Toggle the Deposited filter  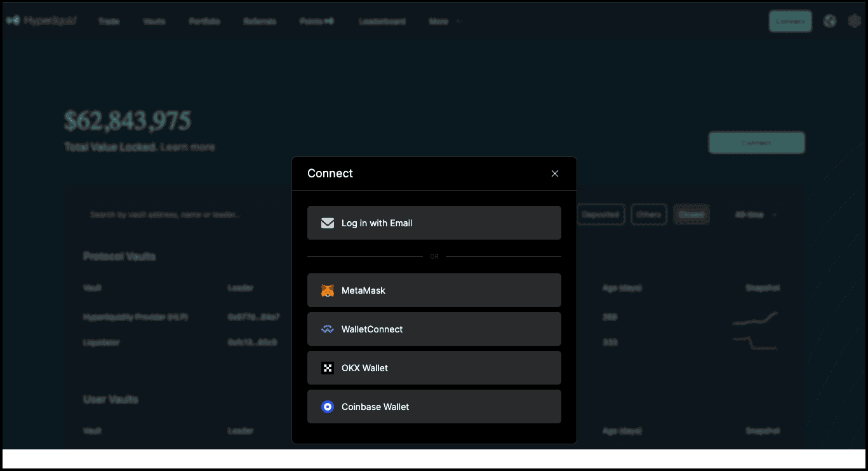[x=600, y=215]
